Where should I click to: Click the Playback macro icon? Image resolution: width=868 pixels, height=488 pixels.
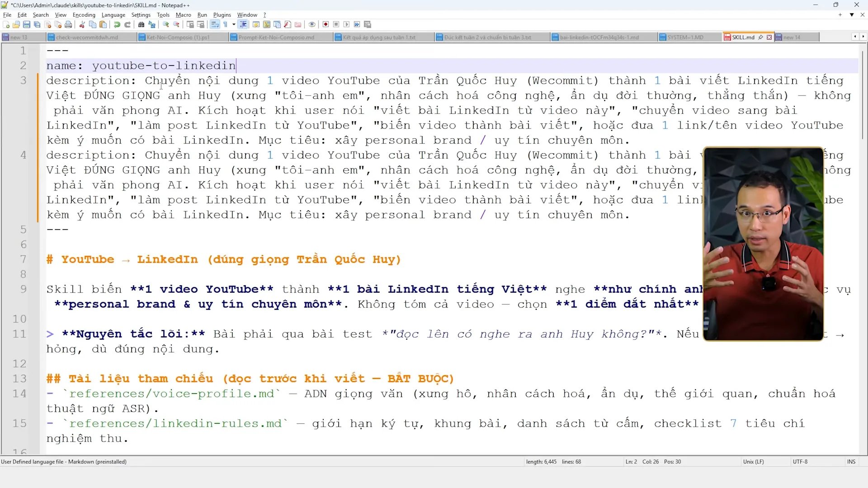[x=346, y=24]
